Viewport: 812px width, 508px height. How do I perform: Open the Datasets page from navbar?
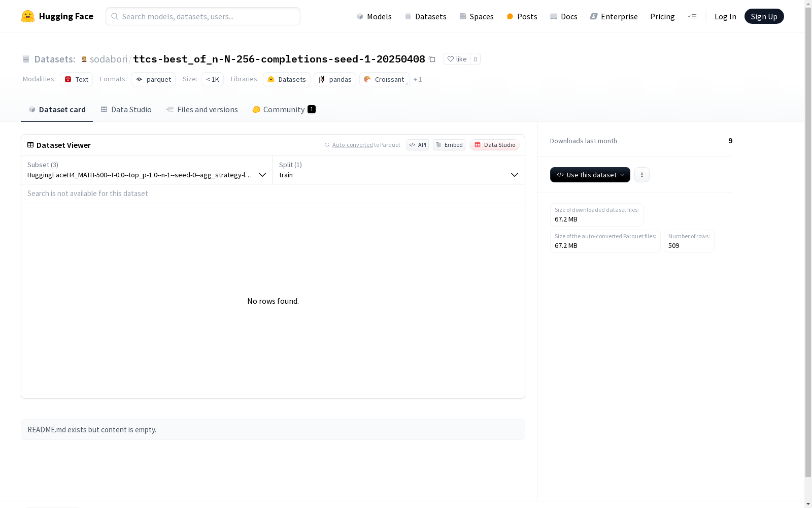point(425,16)
